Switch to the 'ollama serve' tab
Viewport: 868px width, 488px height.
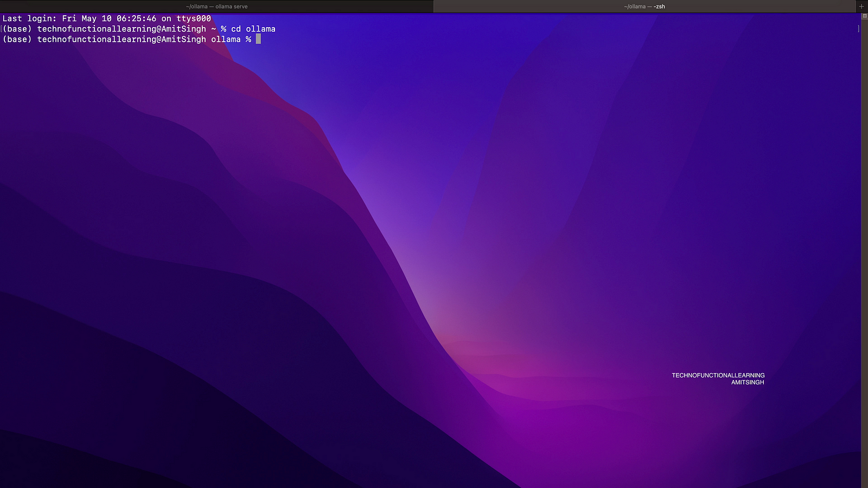pos(216,7)
